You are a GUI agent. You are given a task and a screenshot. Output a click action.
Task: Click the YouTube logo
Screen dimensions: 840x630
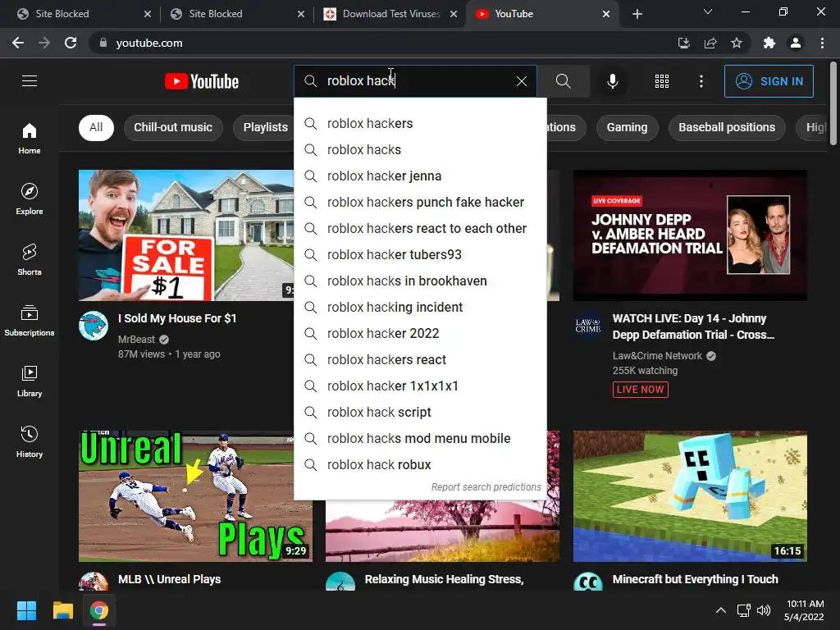click(202, 81)
